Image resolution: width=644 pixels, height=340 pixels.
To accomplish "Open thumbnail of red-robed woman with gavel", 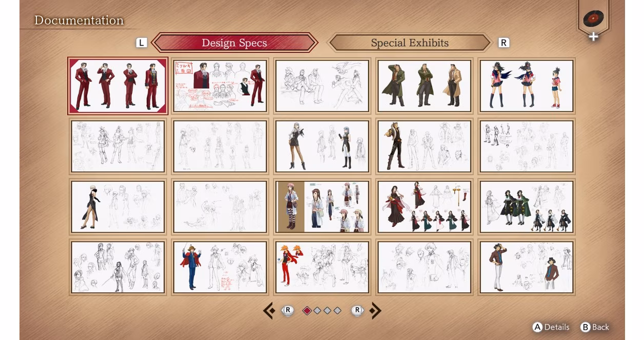I will click(424, 207).
